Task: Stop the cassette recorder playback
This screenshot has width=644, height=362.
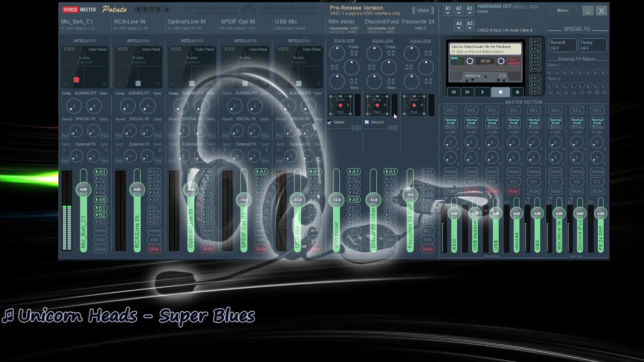Action: click(x=500, y=92)
